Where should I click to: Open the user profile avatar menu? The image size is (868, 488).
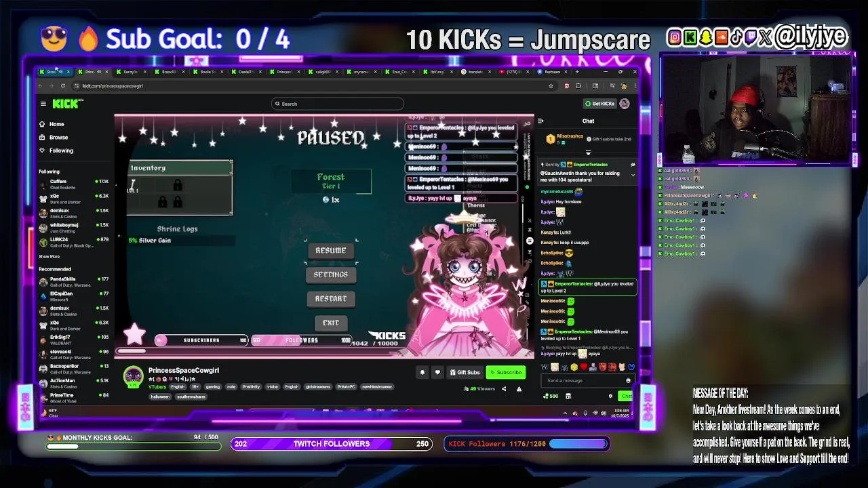(x=625, y=104)
